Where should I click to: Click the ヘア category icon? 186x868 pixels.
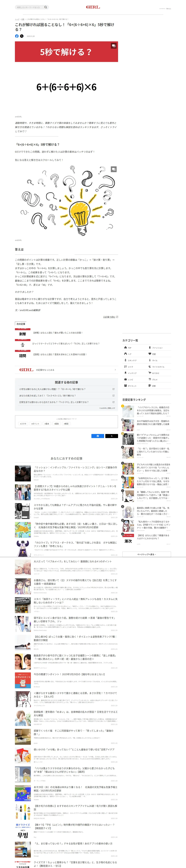pos(126,354)
